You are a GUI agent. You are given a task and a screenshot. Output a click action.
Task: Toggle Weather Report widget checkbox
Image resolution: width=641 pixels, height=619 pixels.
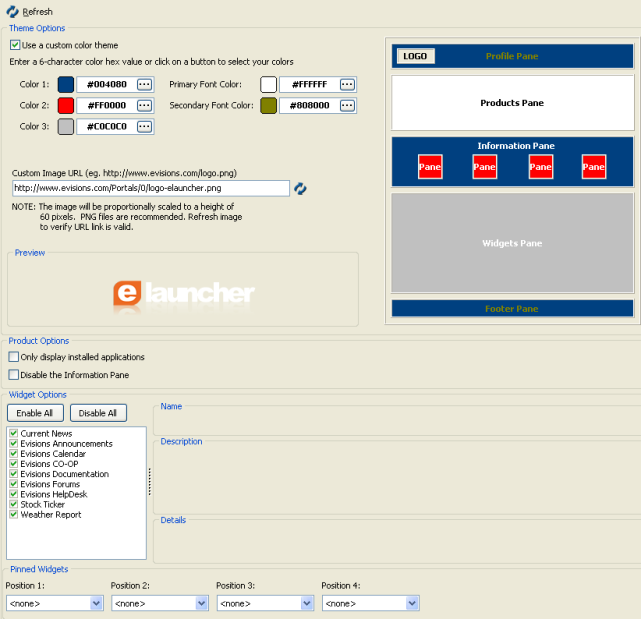click(13, 514)
